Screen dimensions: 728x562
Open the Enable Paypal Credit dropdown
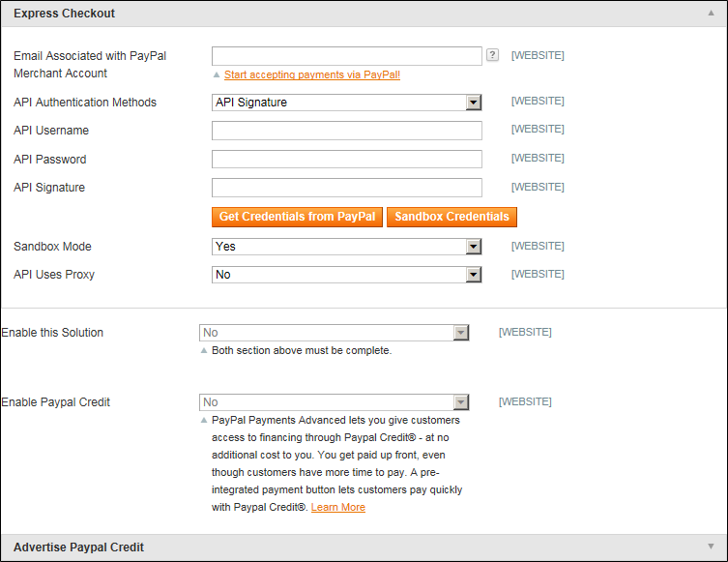[x=335, y=402]
